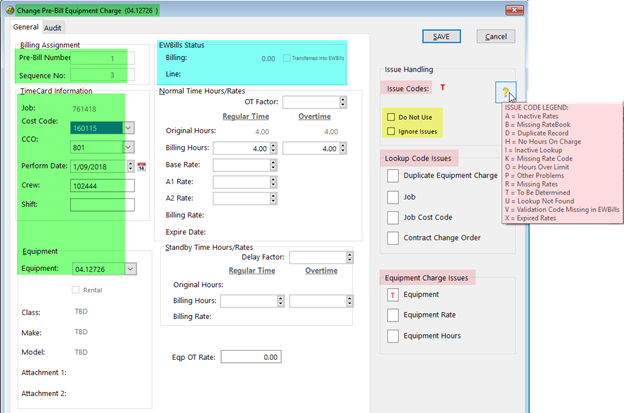This screenshot has height=413, width=624.
Task: Click 'T = To Be Determined' legend line
Action: (x=537, y=193)
